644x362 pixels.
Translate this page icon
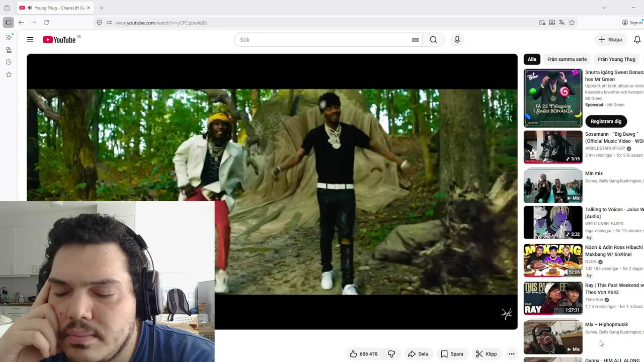tap(562, 23)
